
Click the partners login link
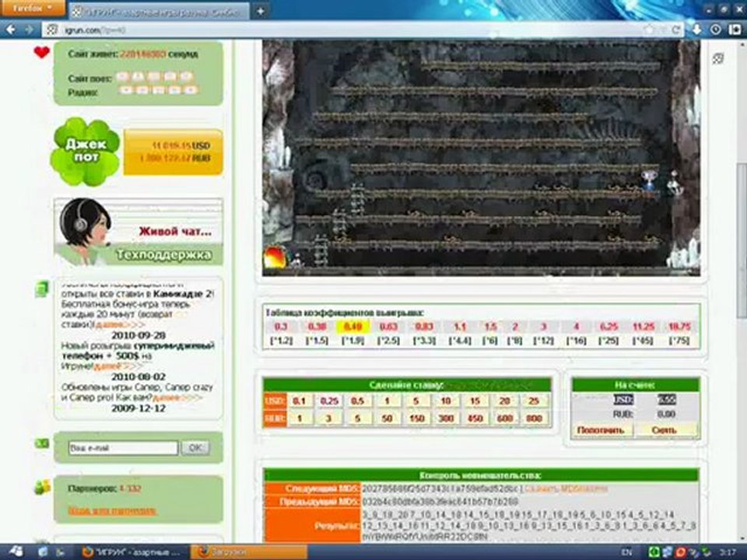[x=112, y=510]
